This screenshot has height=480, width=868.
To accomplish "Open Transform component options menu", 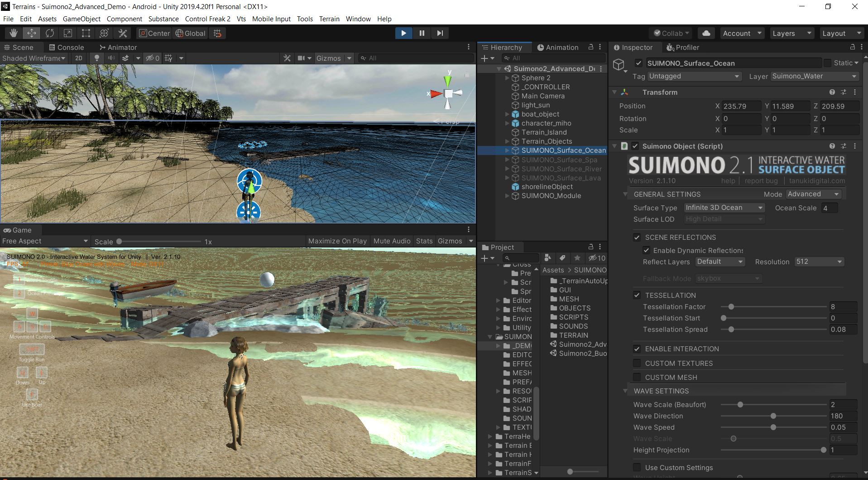I will point(855,92).
